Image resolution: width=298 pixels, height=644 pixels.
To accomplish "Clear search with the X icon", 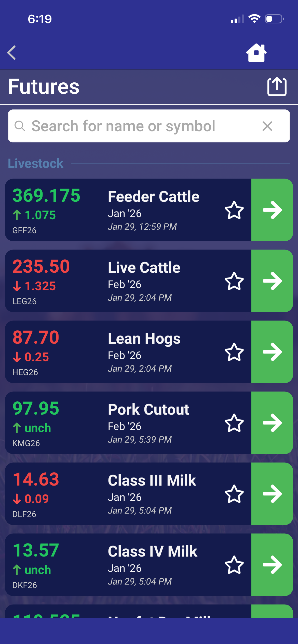I will click(x=267, y=126).
